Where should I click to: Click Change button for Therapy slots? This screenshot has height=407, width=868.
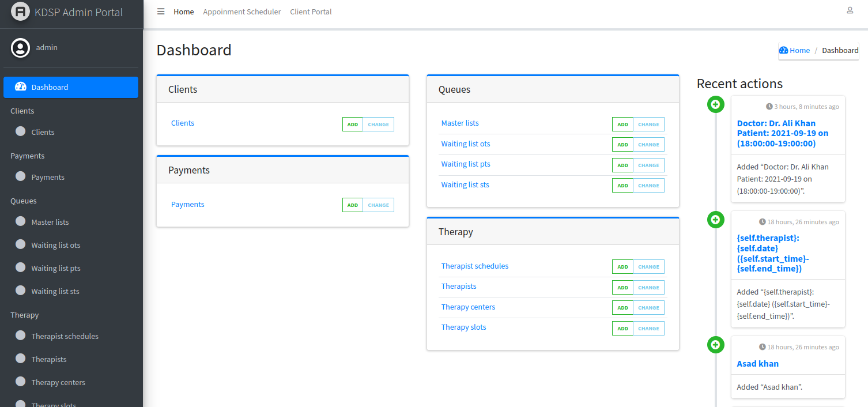pyautogui.click(x=648, y=329)
